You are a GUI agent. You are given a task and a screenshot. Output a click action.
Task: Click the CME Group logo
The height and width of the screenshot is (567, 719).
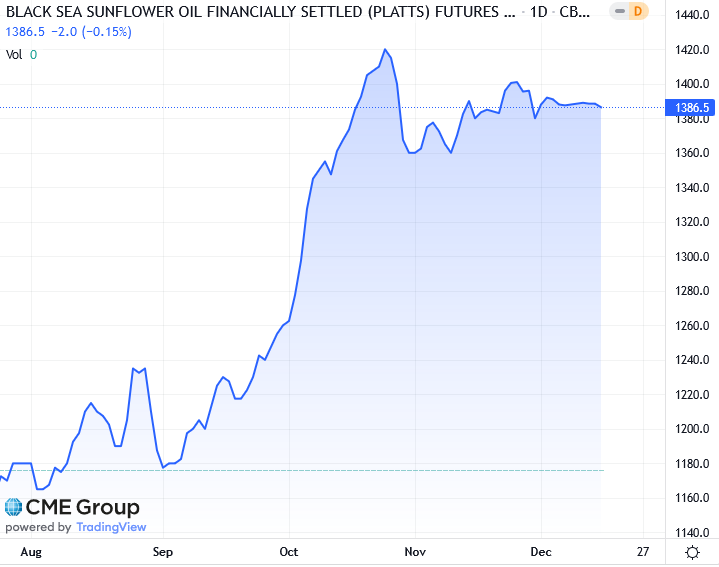(72, 507)
